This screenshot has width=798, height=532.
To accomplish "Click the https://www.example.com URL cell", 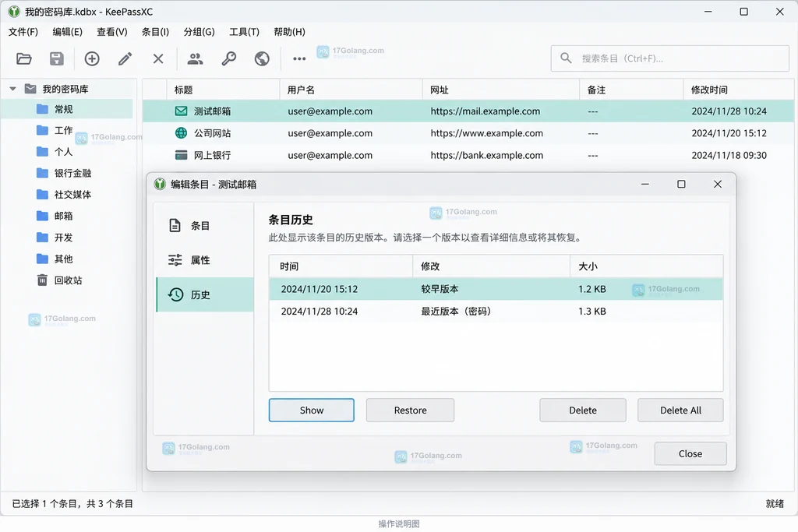I will (487, 133).
